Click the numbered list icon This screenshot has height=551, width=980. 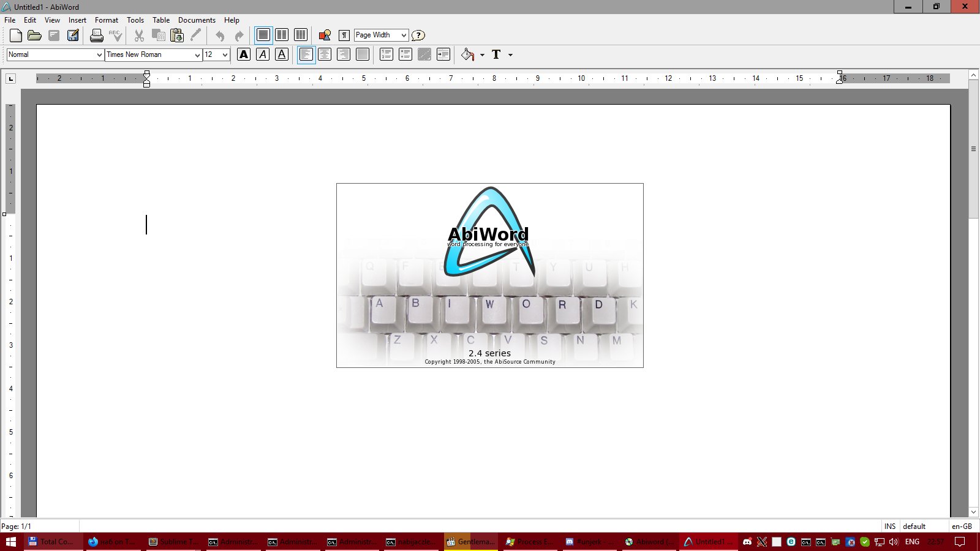tap(386, 54)
